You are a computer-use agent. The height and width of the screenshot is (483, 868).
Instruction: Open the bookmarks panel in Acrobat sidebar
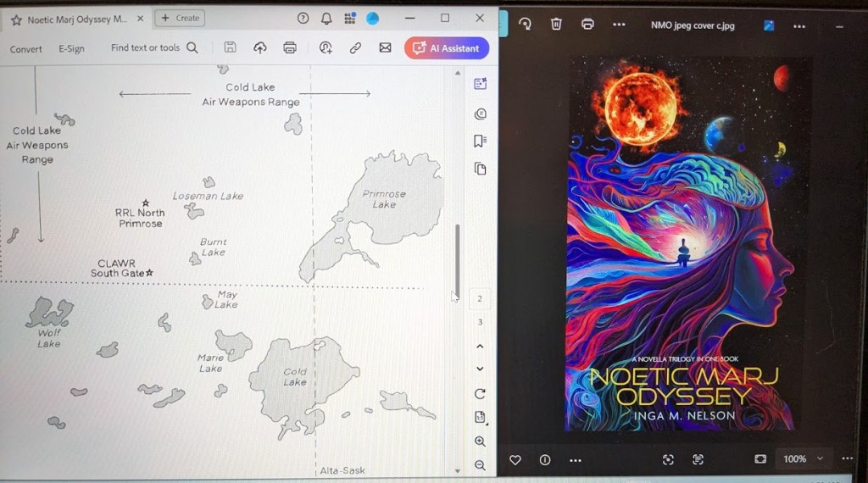[x=480, y=141]
